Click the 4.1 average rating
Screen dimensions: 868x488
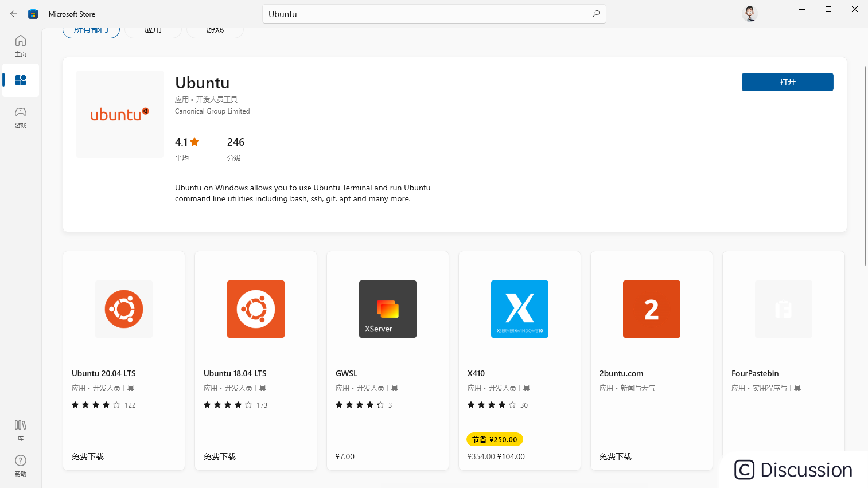coord(187,142)
